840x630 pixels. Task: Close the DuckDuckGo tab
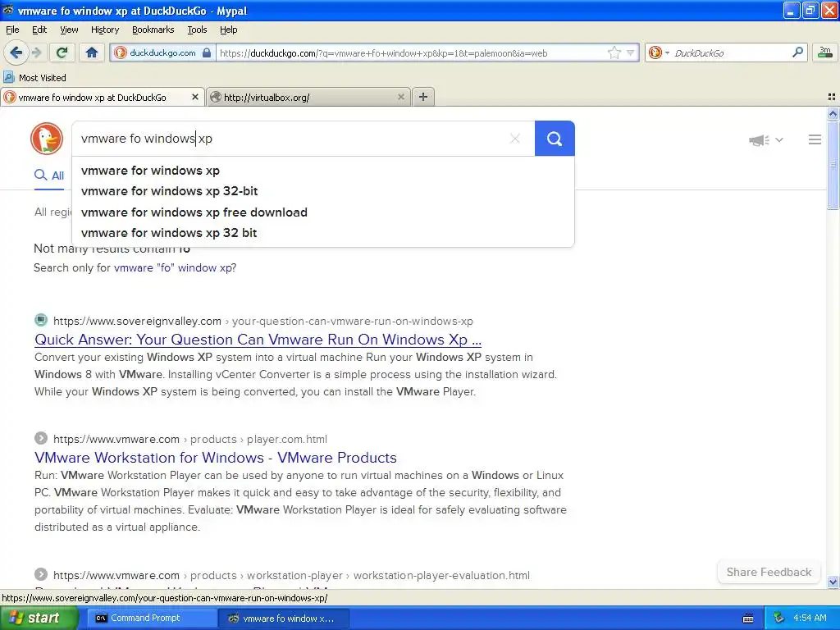tap(195, 97)
